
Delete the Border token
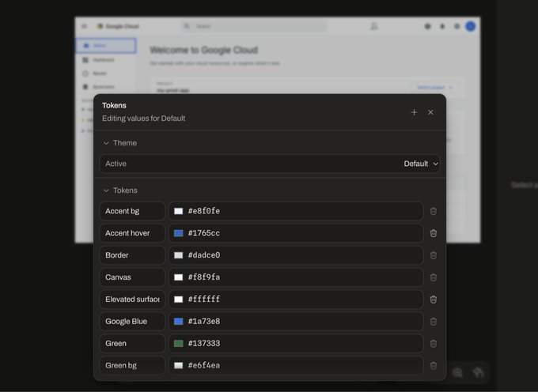point(434,255)
